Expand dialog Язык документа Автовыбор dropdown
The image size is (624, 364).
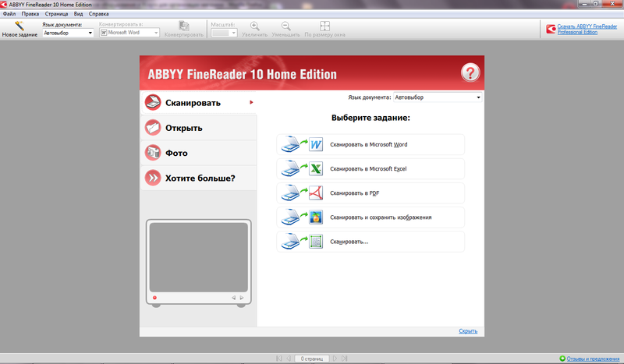pyautogui.click(x=438, y=97)
